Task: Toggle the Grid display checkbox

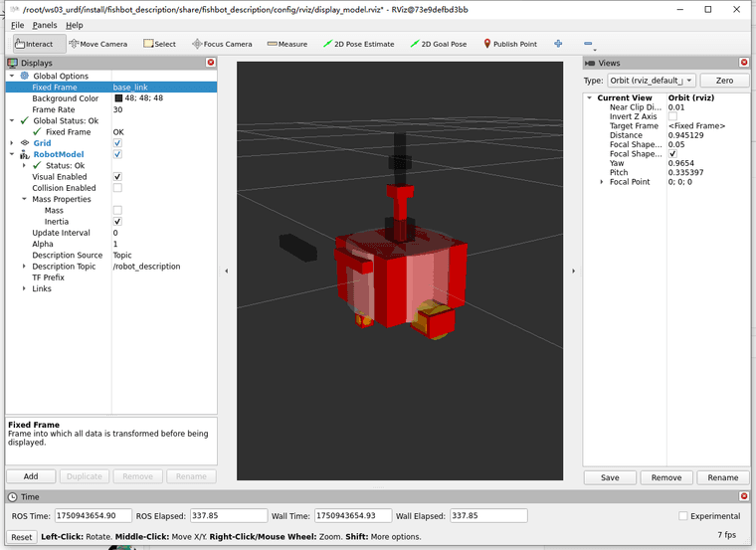Action: pyautogui.click(x=117, y=143)
